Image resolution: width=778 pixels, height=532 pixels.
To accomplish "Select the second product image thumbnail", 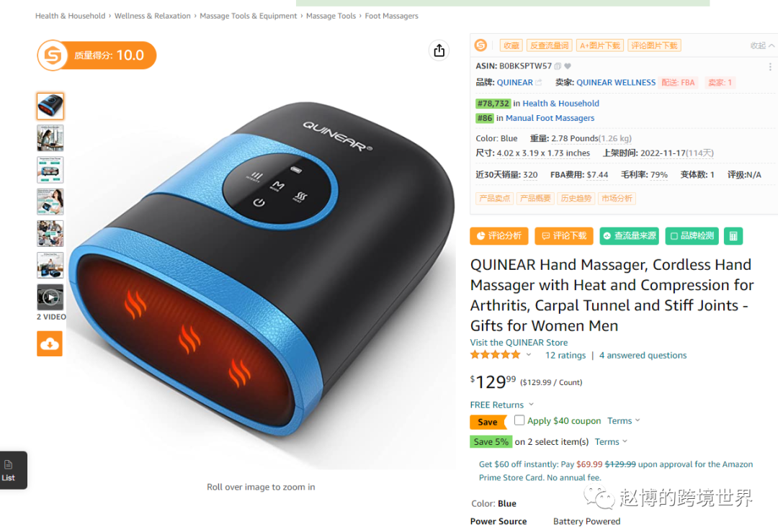I will point(50,137).
